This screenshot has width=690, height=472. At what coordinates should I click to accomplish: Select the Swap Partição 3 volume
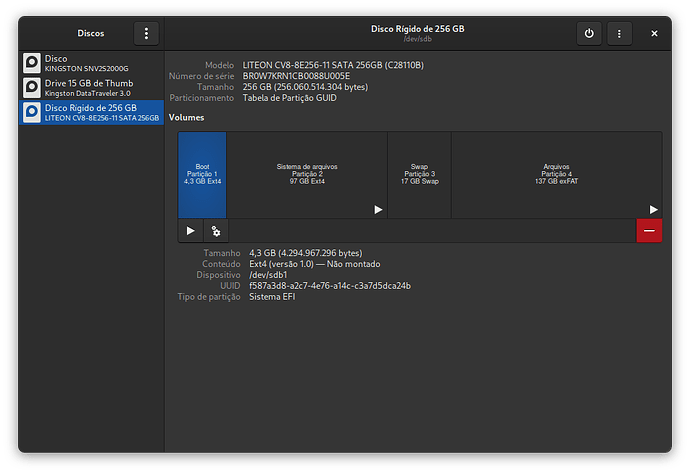[419, 175]
